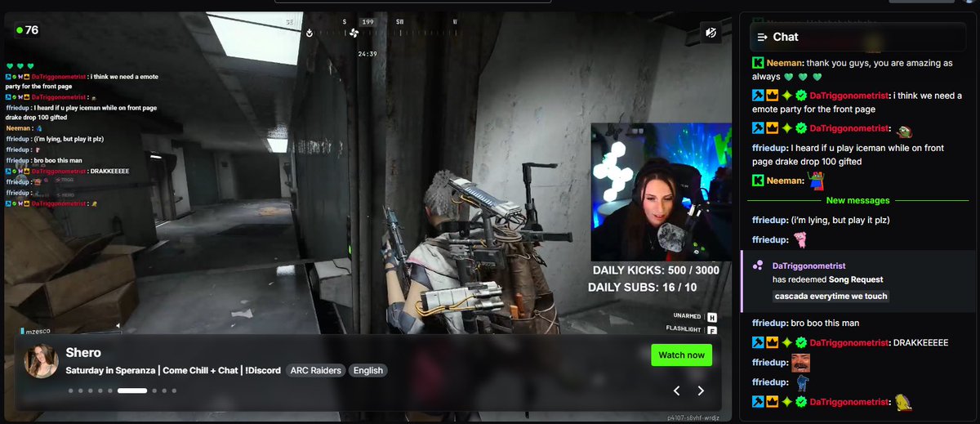
Task: Click ffriedup's blue character emote
Action: [x=802, y=382]
